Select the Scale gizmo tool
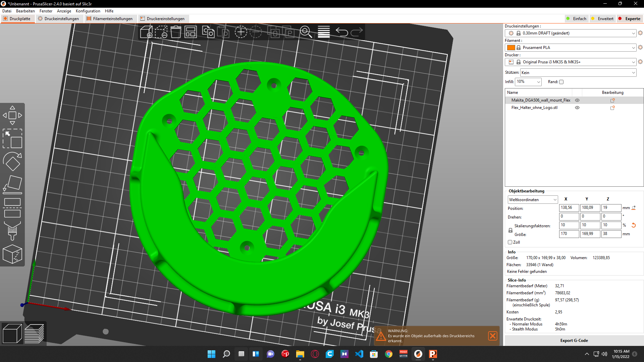The image size is (644, 362). tap(12, 138)
